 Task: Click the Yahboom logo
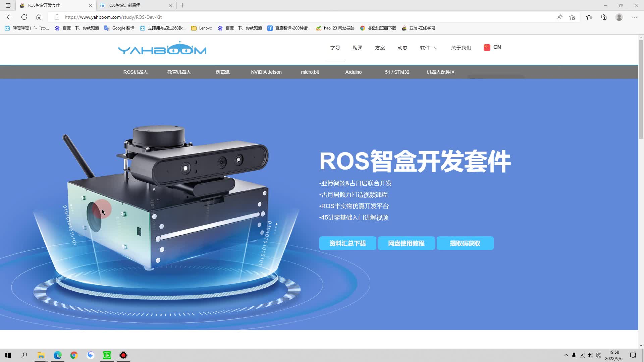(162, 48)
